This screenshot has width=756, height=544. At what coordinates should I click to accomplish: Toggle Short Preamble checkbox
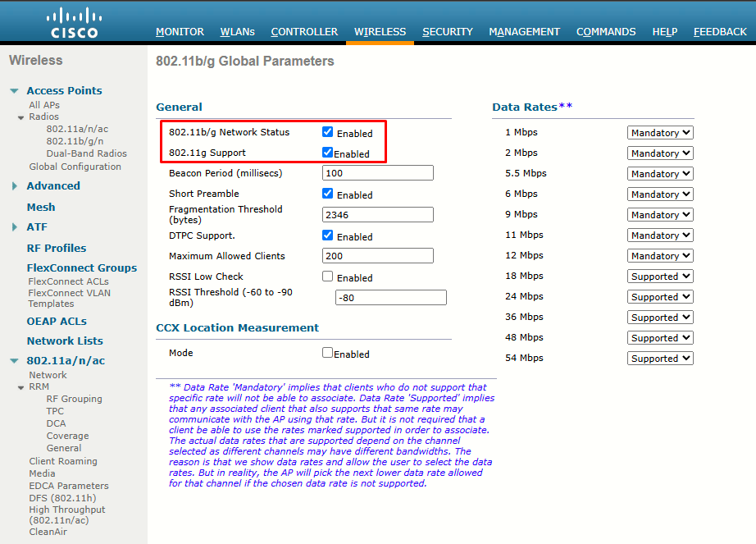tap(327, 194)
